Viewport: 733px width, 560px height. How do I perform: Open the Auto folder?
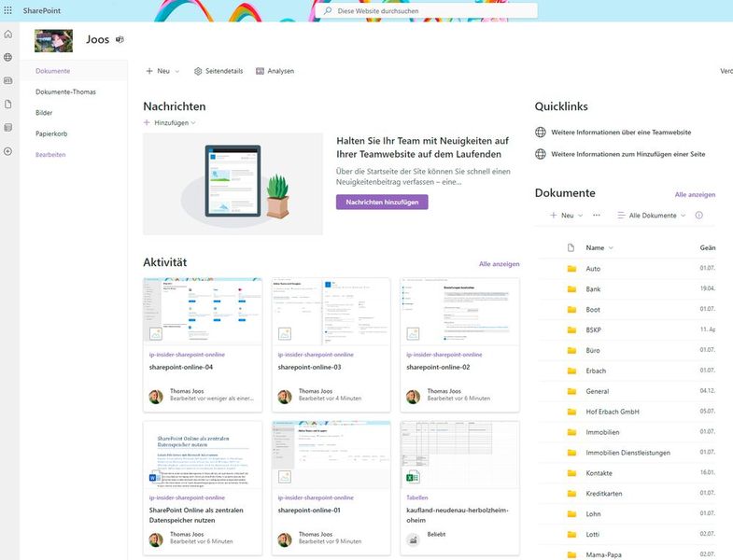[593, 269]
